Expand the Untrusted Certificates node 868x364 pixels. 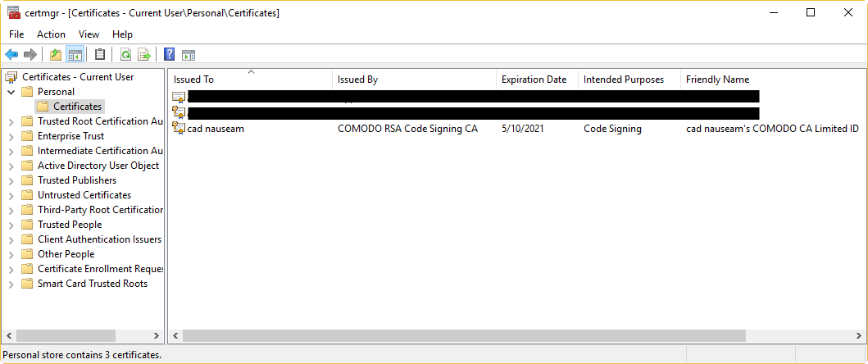11,195
